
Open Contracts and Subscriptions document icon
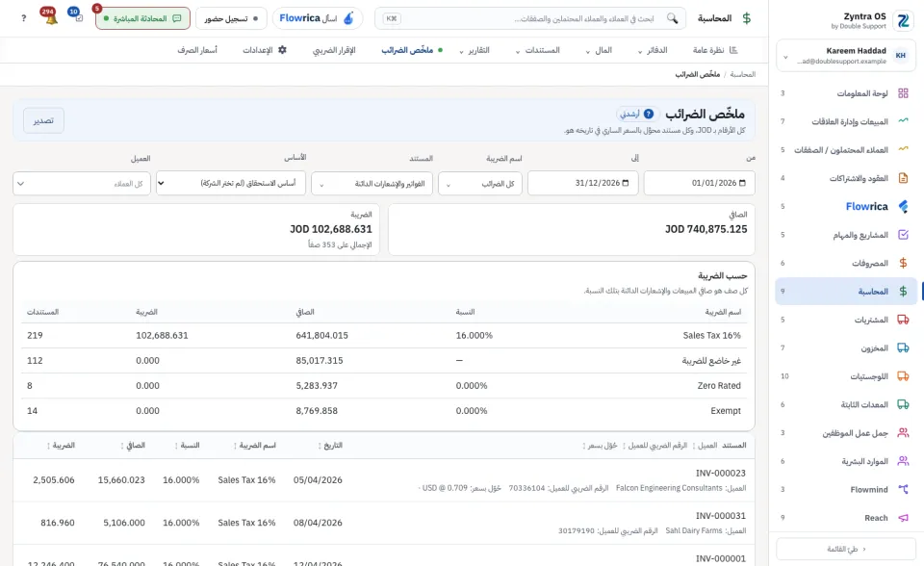(903, 177)
